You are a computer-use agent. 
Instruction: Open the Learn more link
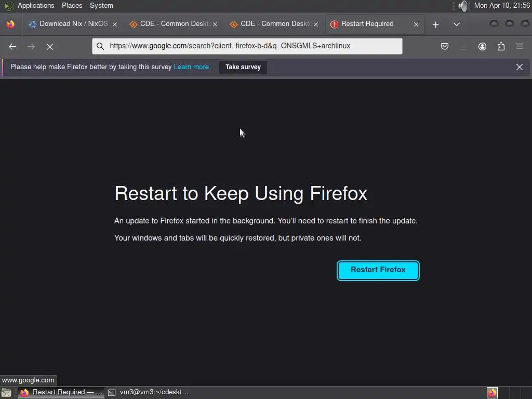coord(191,67)
